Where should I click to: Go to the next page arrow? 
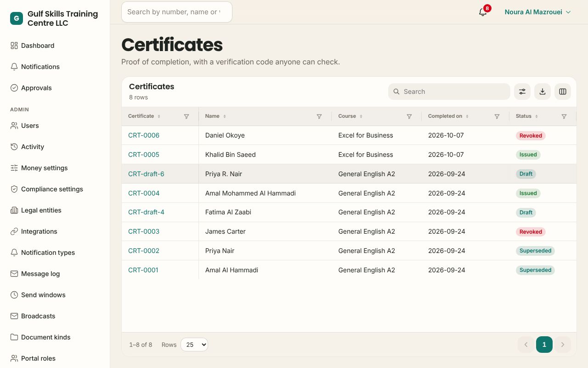coord(563,345)
